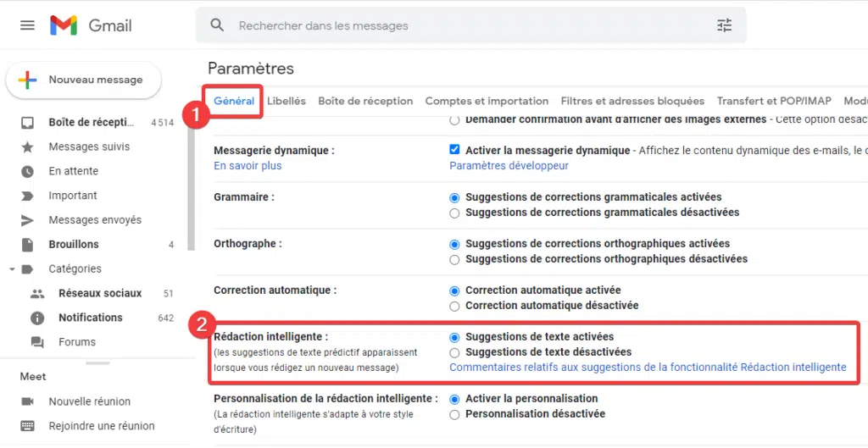The width and height of the screenshot is (868, 448).
Task: Collapse the Catégories arrow in sidebar
Action: pyautogui.click(x=12, y=269)
